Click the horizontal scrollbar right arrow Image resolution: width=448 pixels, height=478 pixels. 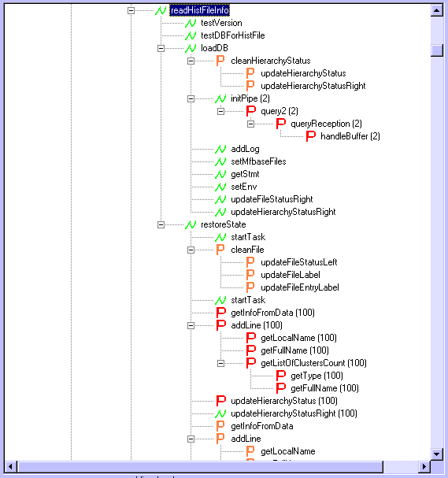click(424, 466)
